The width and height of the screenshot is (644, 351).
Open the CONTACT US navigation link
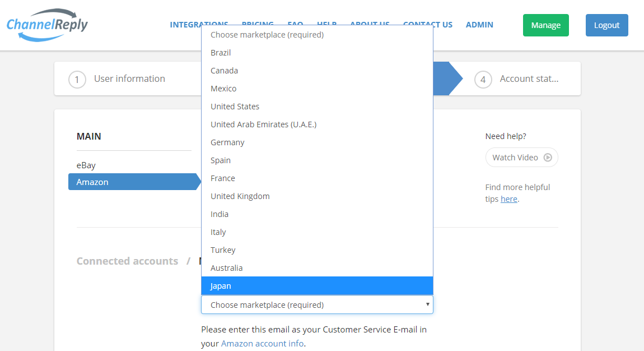point(427,25)
